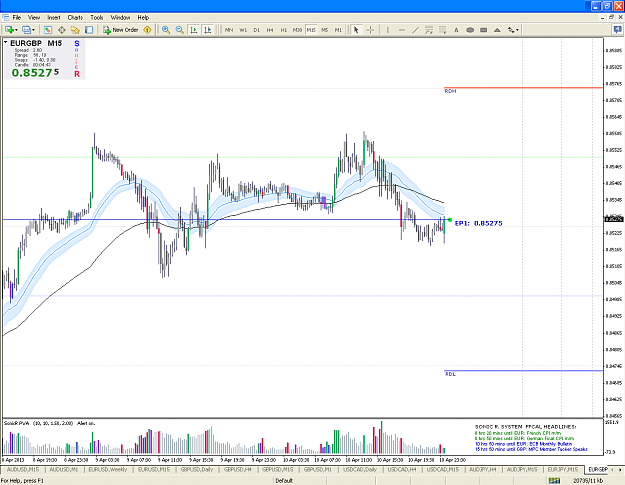Select the Vertical Line tool

point(387,30)
